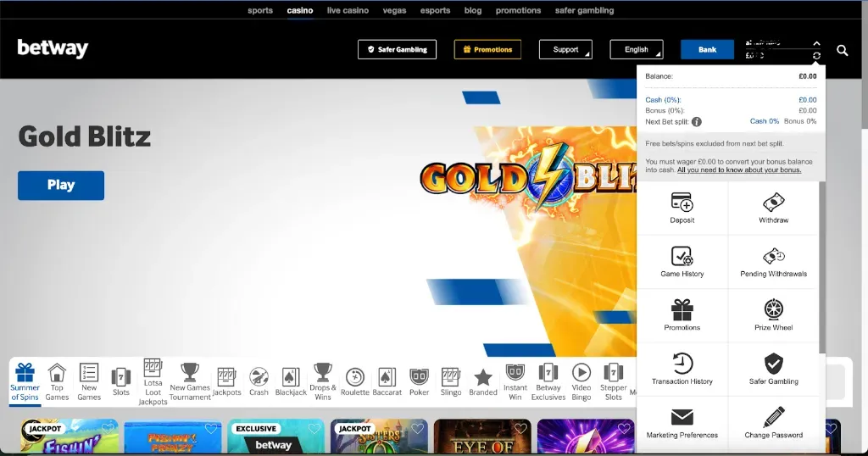Favorite the Exclusive betway game
Viewport: 868px width, 456px height.
click(314, 428)
